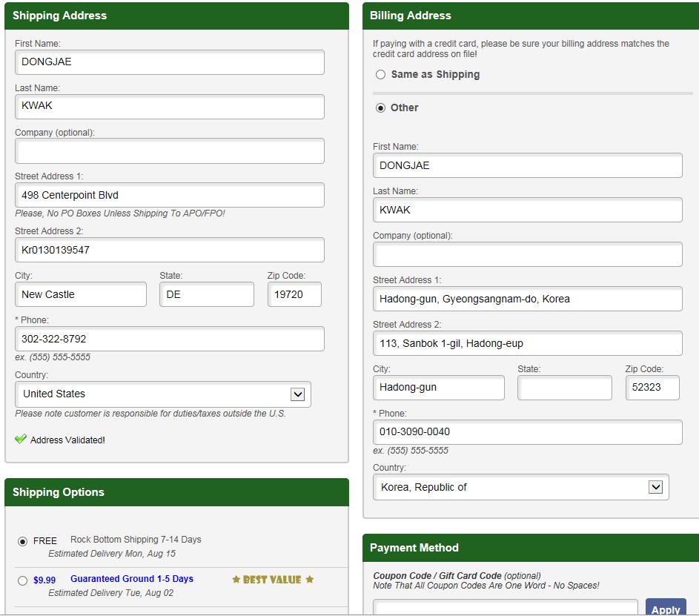Open the shipping Country dropdown
The width and height of the screenshot is (699, 616).
pyautogui.click(x=163, y=394)
